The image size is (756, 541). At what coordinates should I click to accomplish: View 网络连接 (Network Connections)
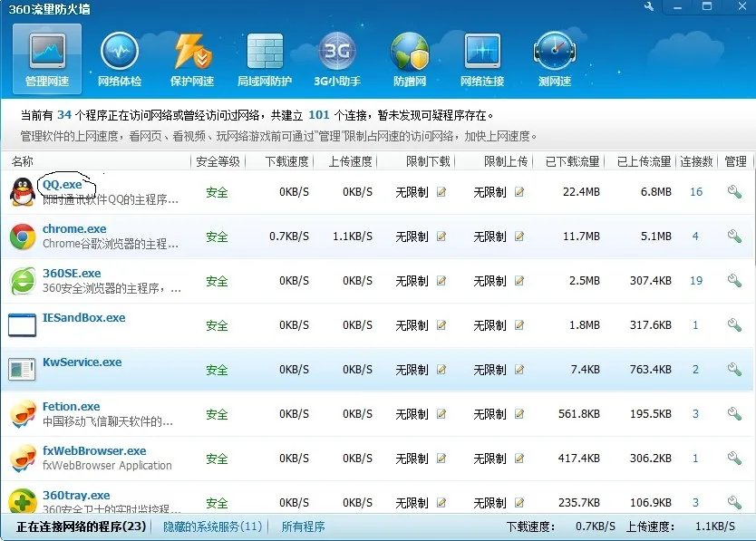click(x=482, y=57)
